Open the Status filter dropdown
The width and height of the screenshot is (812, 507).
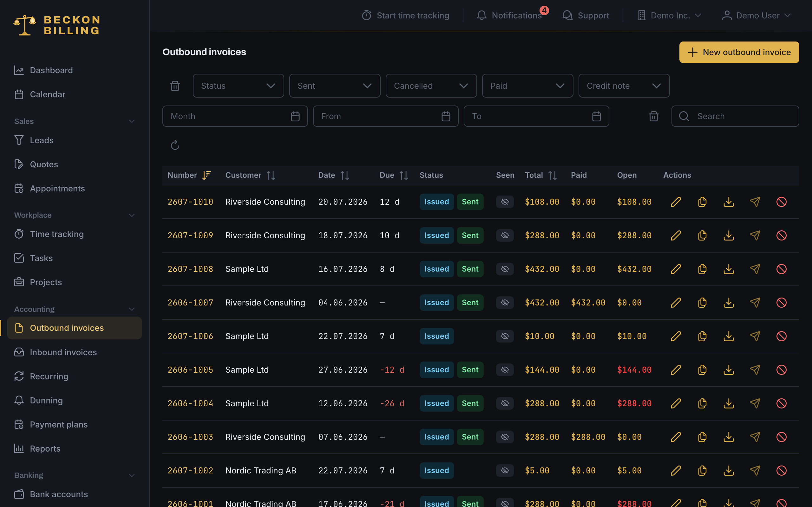pos(238,86)
